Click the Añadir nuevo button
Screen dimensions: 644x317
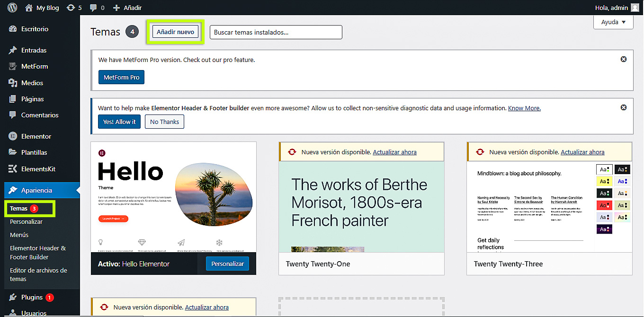(175, 32)
